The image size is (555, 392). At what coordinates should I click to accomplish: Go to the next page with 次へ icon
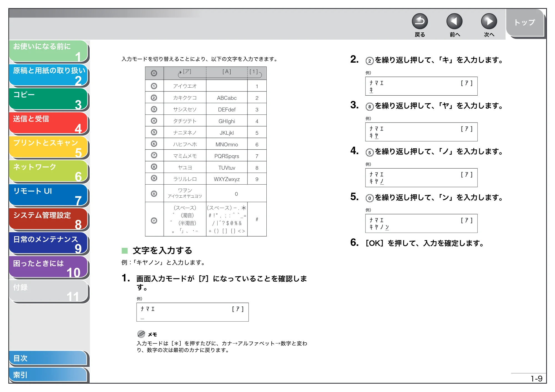point(489,21)
